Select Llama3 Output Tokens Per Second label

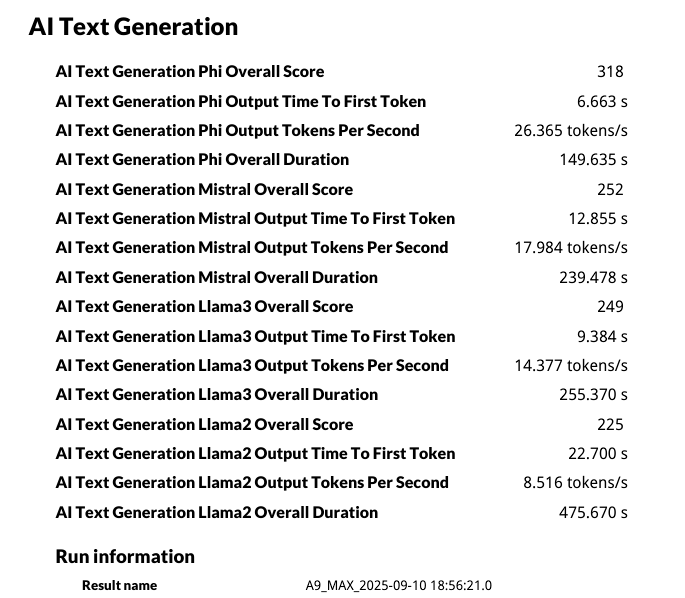[252, 365]
